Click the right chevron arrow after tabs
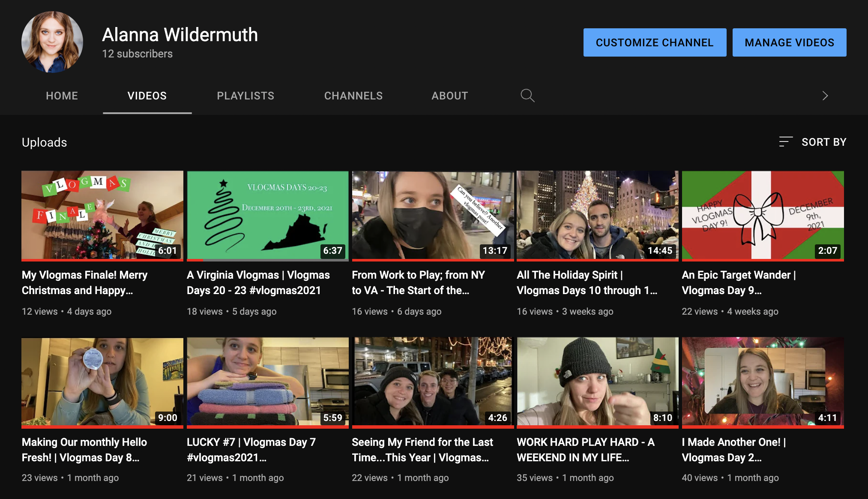 (x=825, y=96)
